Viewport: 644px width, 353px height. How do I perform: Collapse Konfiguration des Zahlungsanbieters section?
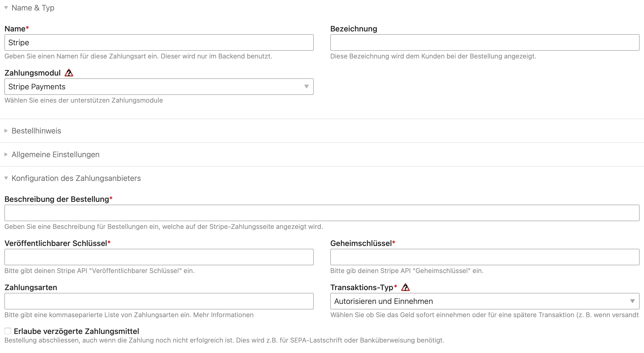click(x=6, y=178)
